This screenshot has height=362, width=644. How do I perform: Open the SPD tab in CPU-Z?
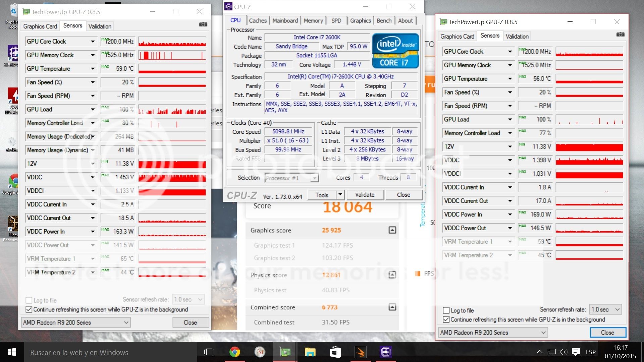point(336,20)
